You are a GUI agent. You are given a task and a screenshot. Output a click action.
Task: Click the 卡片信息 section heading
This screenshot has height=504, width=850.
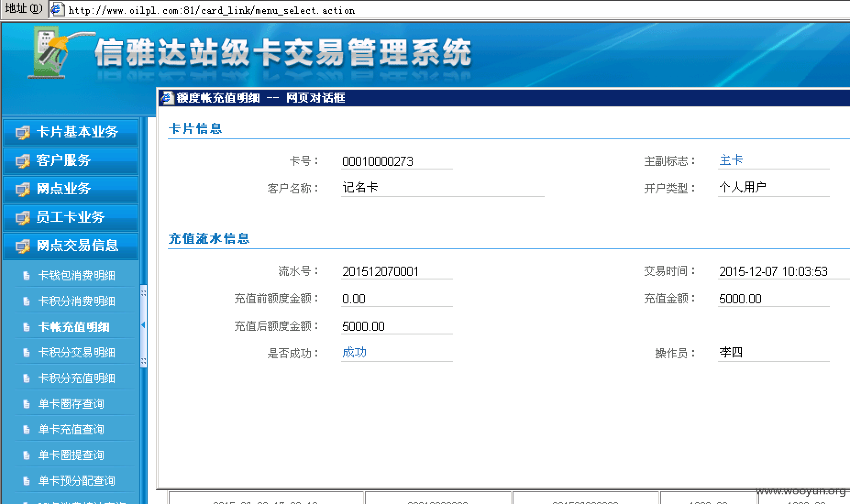[195, 129]
